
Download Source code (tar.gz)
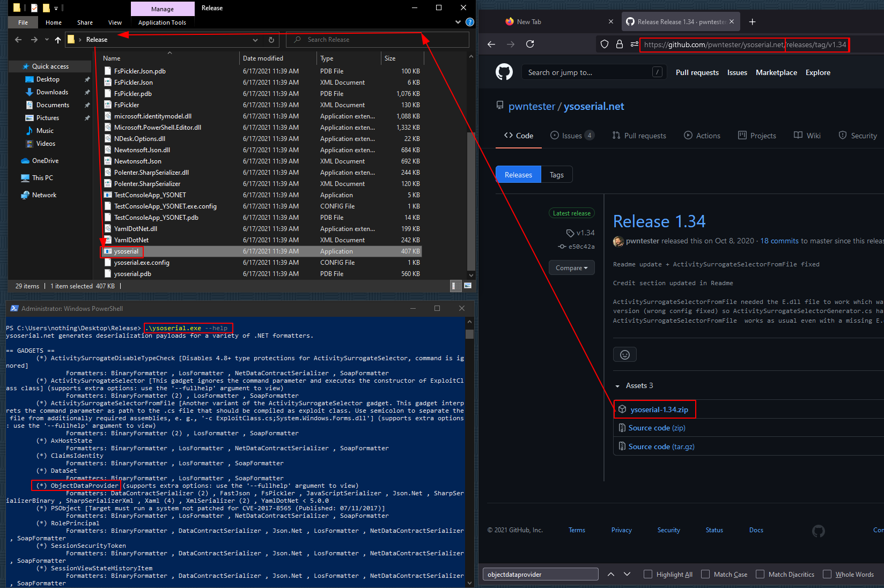(x=661, y=446)
